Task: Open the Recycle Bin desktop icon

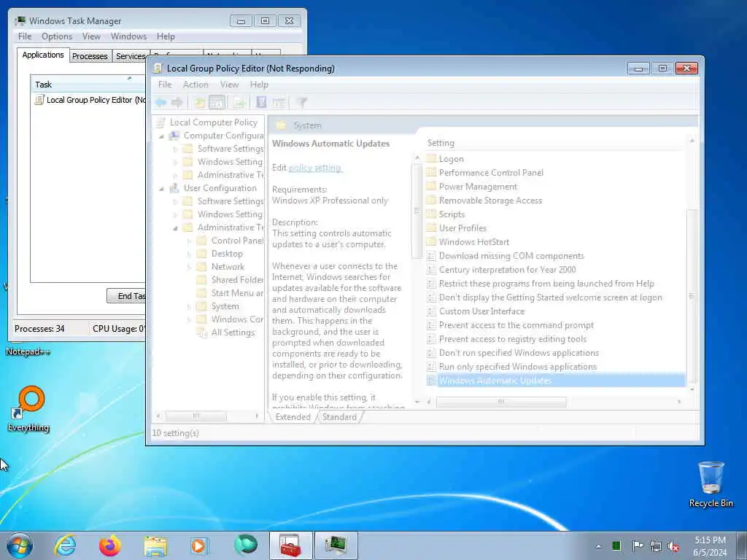Action: point(711,484)
